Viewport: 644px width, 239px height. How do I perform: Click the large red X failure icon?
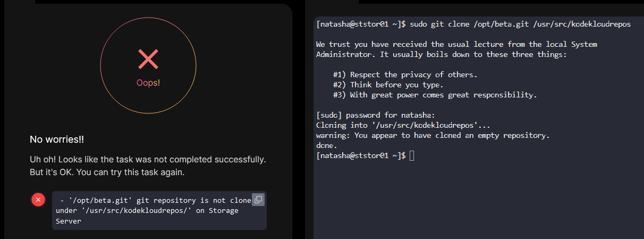coord(148,59)
